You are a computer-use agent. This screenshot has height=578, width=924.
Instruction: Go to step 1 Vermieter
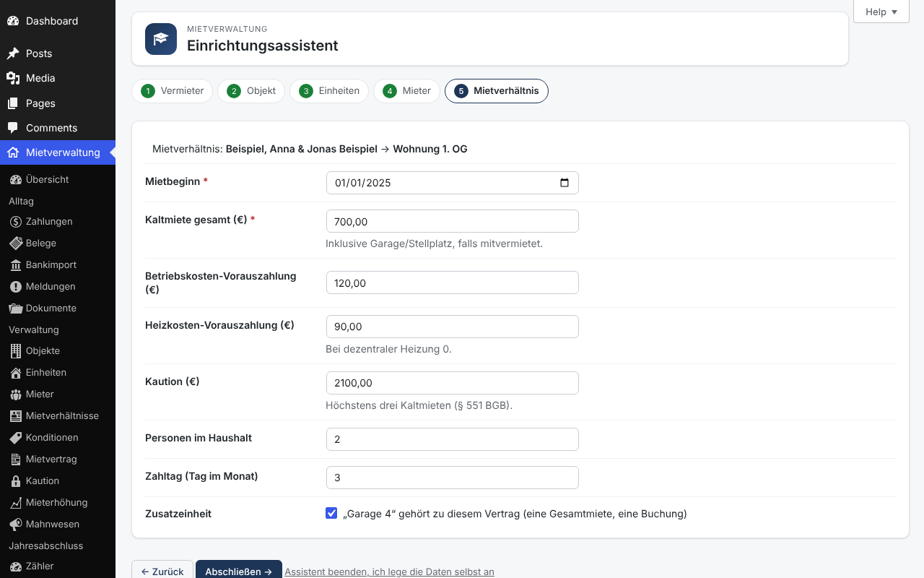coord(173,91)
